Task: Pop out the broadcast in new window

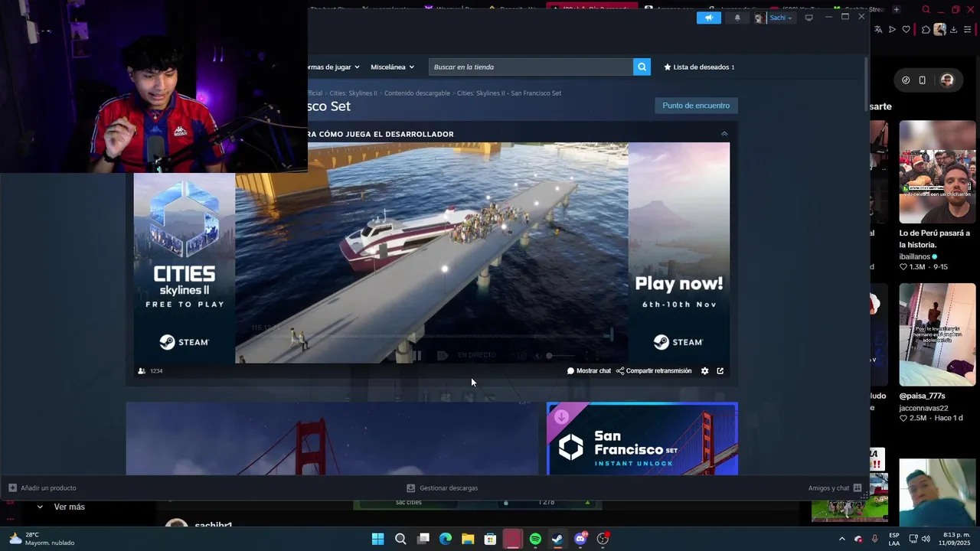Action: pyautogui.click(x=720, y=371)
